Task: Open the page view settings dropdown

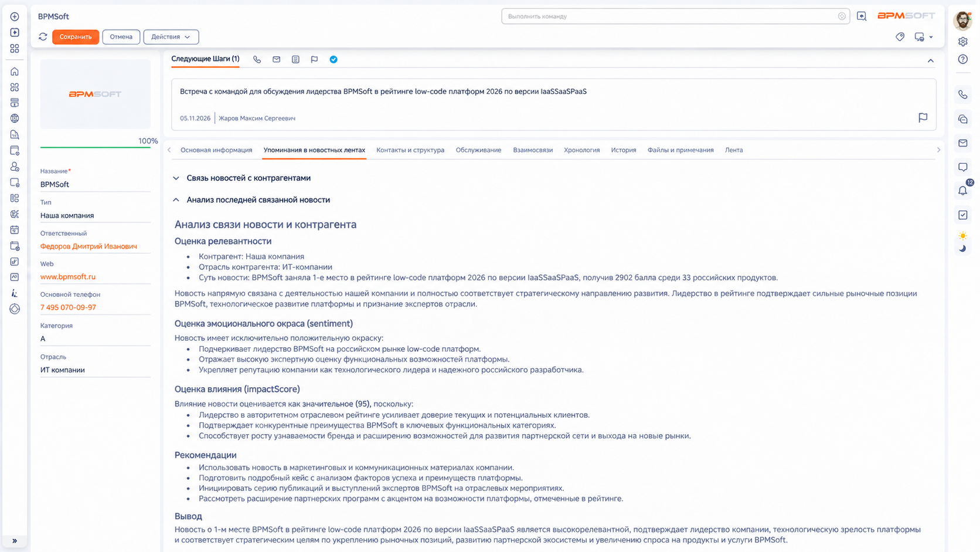Action: (x=924, y=37)
